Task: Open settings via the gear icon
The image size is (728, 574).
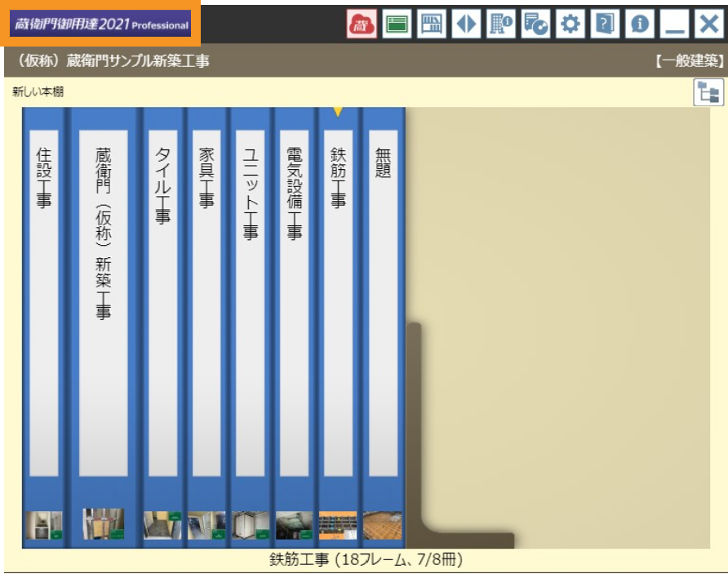Action: coord(568,24)
